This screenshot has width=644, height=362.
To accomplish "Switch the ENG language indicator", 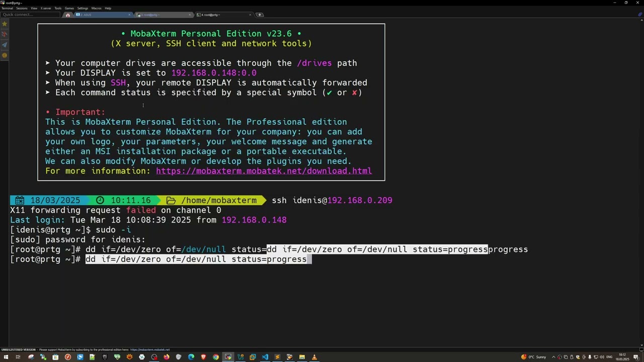I will (609, 357).
